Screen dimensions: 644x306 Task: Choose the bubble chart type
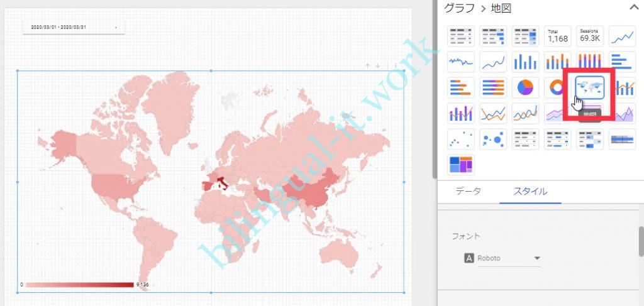(493, 139)
